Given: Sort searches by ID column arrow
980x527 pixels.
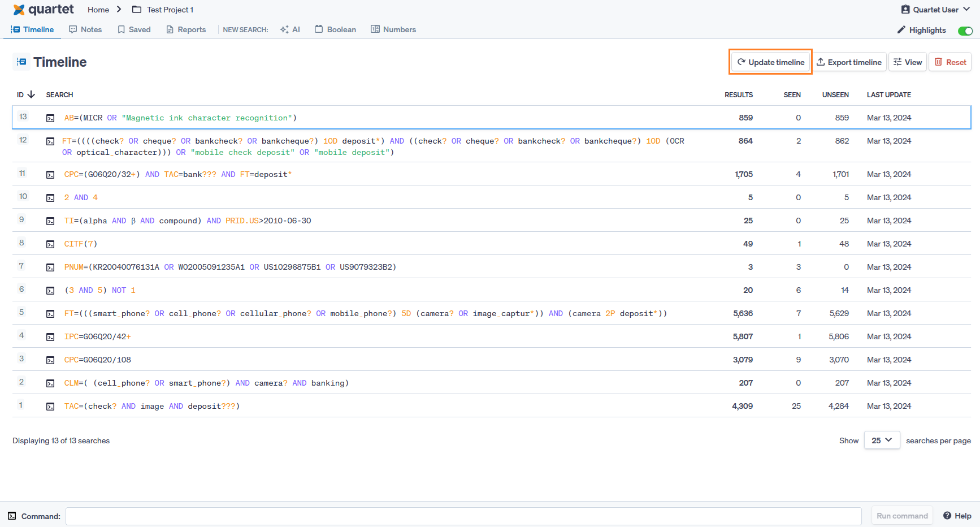Looking at the screenshot, I should point(31,94).
